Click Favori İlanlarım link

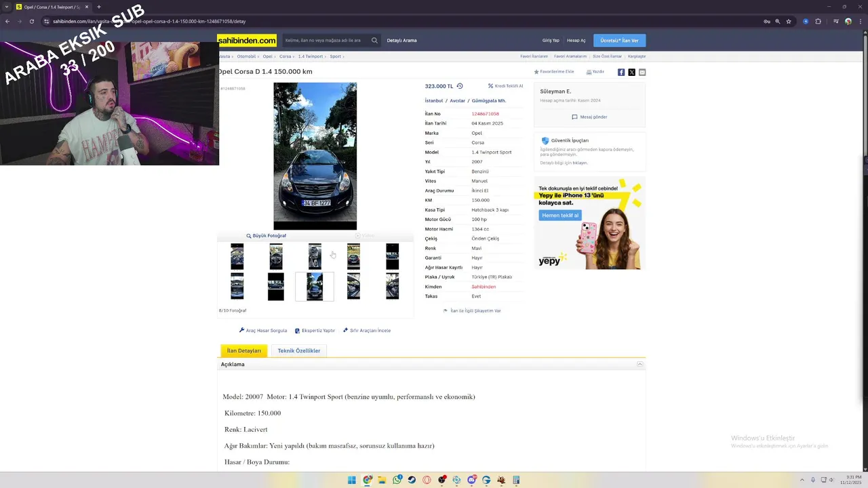(534, 56)
